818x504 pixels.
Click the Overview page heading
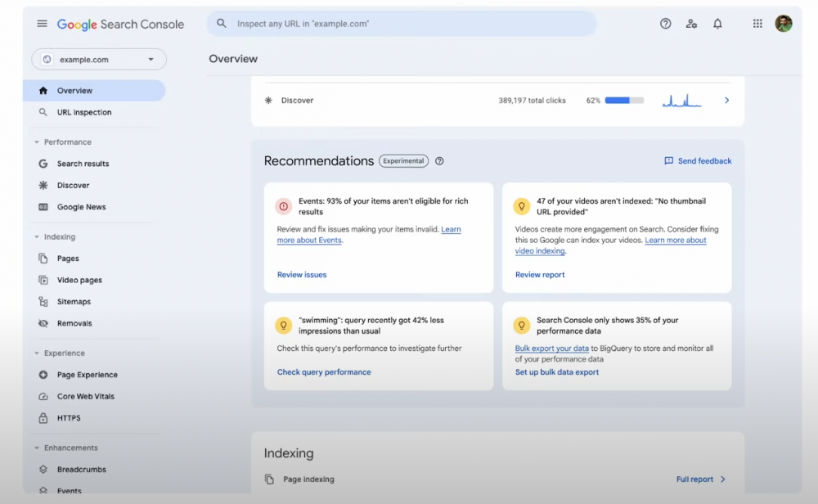click(x=233, y=59)
